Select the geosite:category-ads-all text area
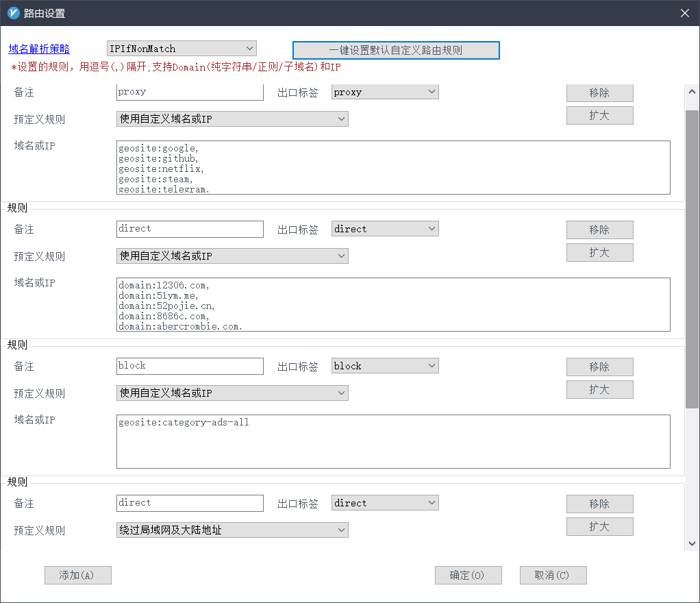 coord(394,441)
